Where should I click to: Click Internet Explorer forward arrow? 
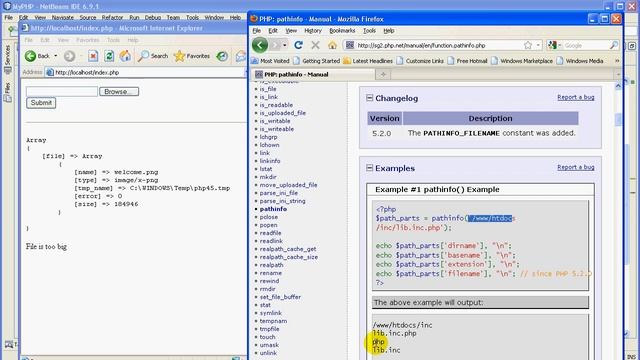click(69, 56)
